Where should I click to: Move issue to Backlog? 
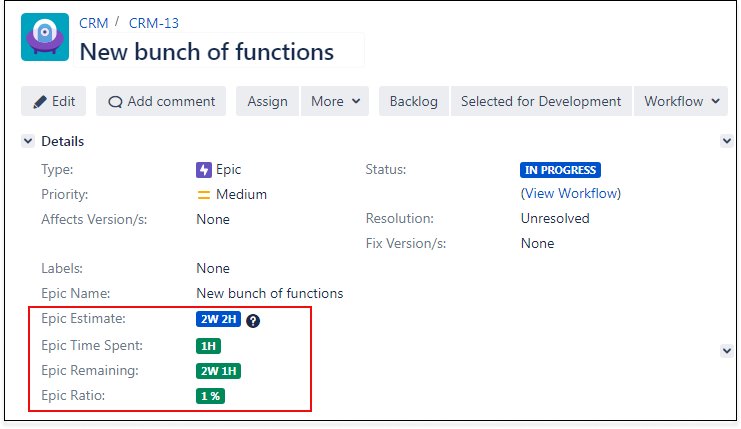414,101
